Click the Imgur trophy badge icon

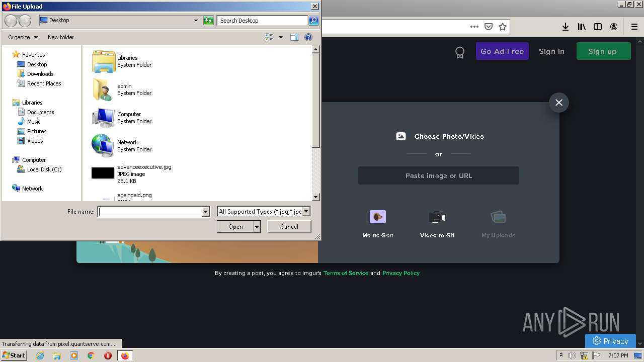pyautogui.click(x=459, y=52)
